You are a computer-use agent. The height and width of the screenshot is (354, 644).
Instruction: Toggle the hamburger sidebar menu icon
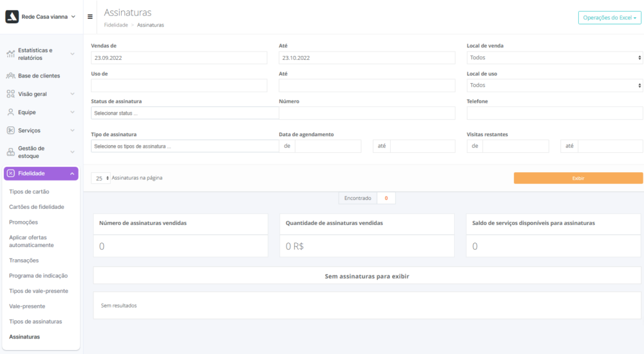(90, 17)
